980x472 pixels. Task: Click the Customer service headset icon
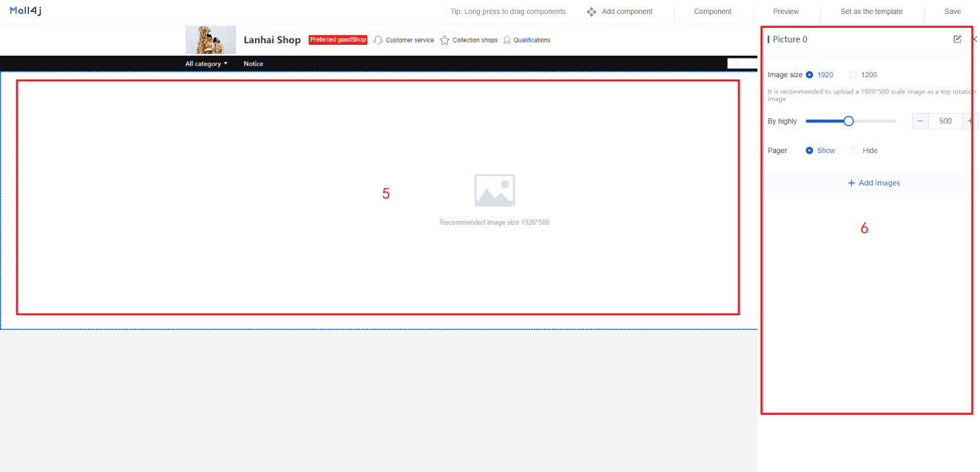(x=378, y=40)
